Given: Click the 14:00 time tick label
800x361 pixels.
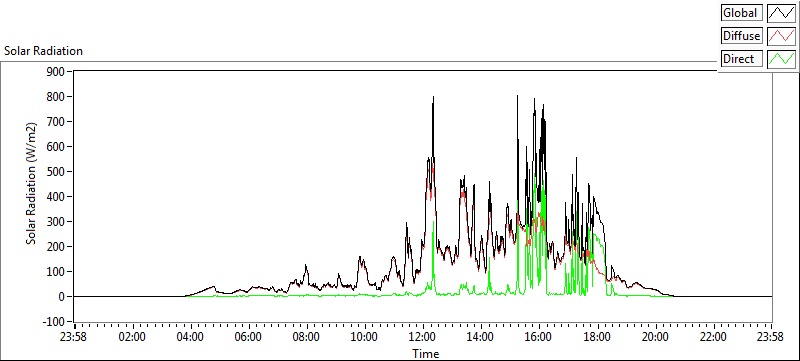Looking at the screenshot, I should pos(481,337).
